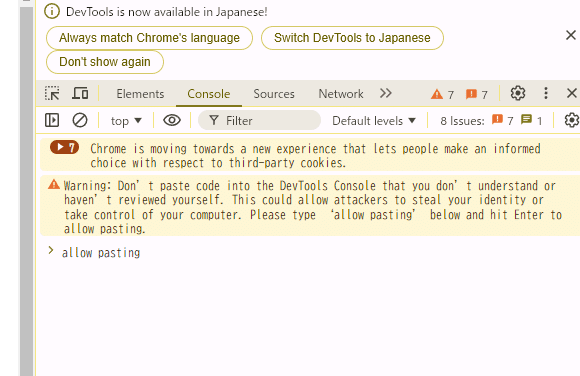The height and width of the screenshot is (376, 580).
Task: Close the DevTools panel
Action: pos(572,93)
